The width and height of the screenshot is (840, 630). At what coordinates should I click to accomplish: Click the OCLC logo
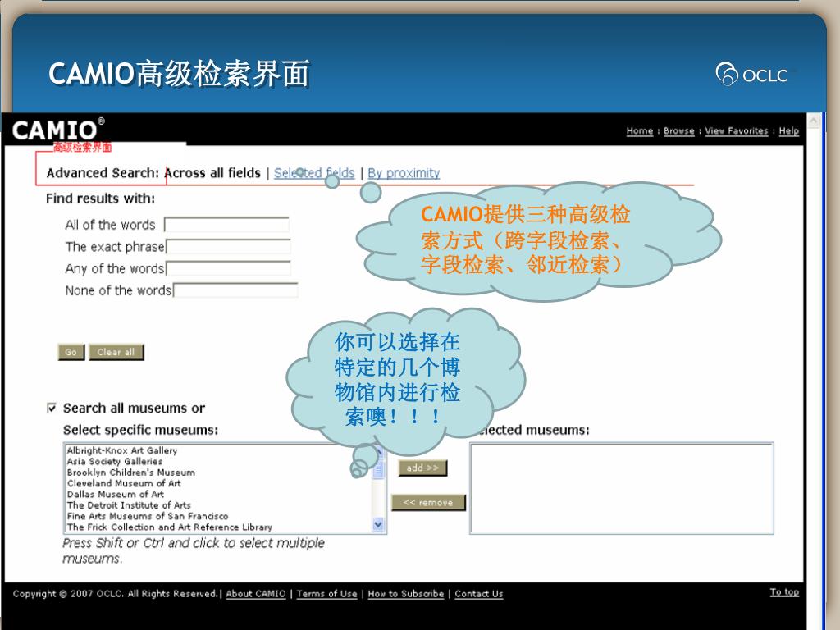pos(752,74)
